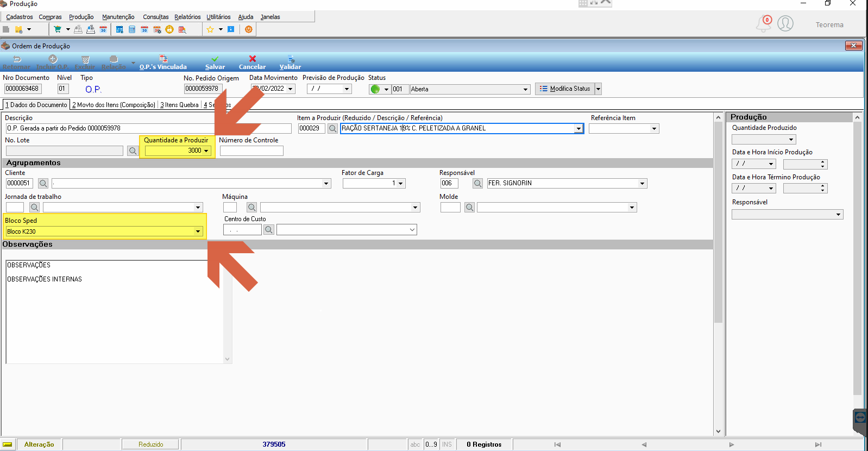Click the status bar value 379505
868x451 pixels.
pyautogui.click(x=274, y=444)
